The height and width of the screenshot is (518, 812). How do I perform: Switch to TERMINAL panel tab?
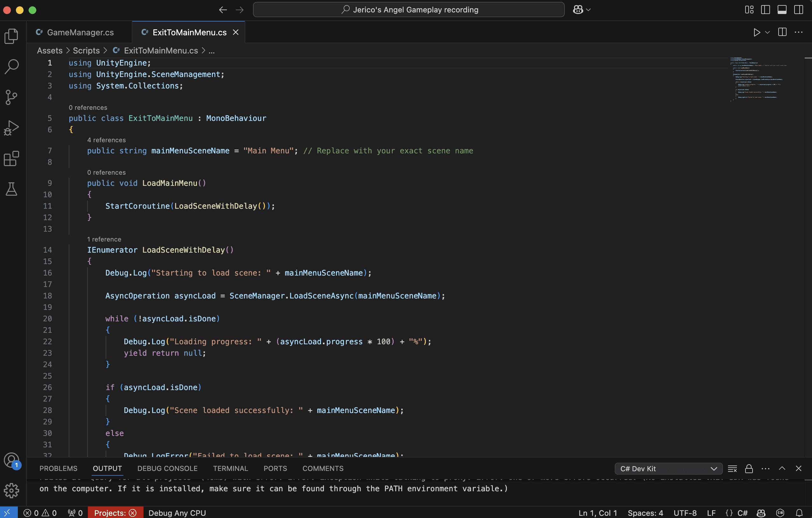[x=230, y=468]
